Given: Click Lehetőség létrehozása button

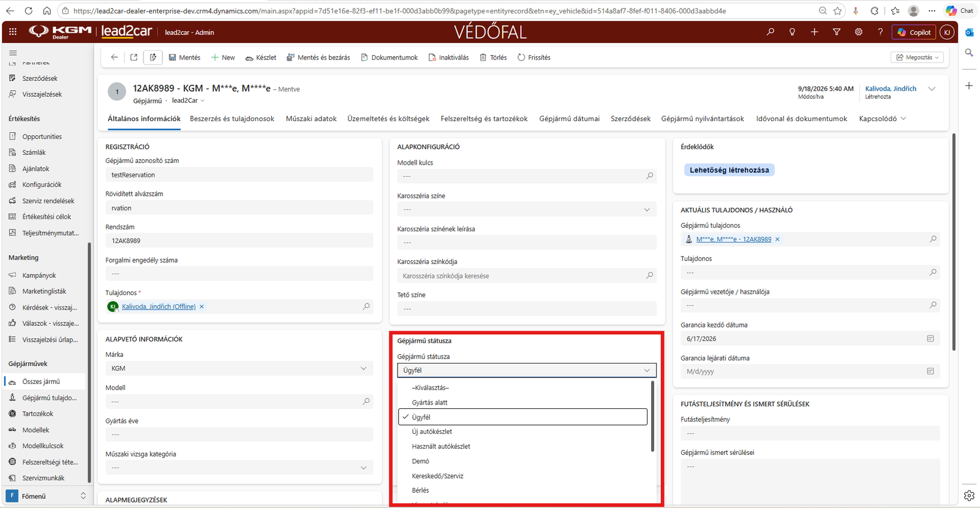Looking at the screenshot, I should 729,170.
